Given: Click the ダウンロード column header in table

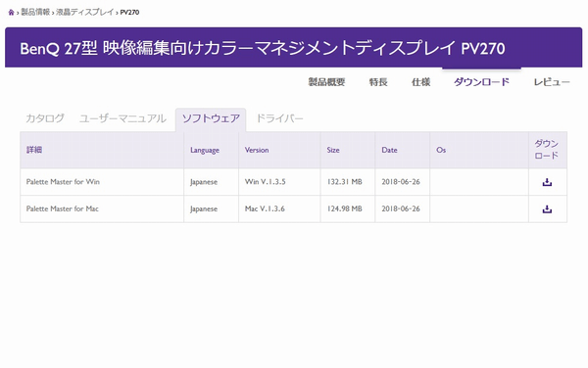Looking at the screenshot, I should pyautogui.click(x=547, y=150).
